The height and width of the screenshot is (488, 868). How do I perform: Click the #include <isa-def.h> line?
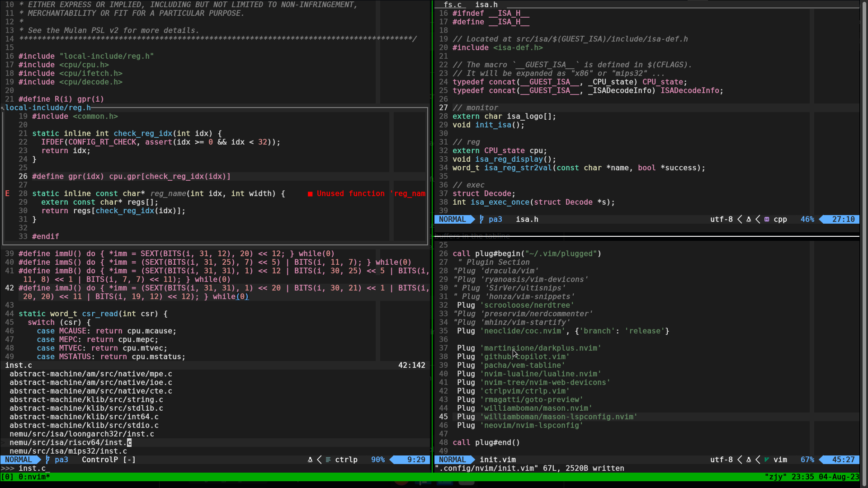pos(498,47)
